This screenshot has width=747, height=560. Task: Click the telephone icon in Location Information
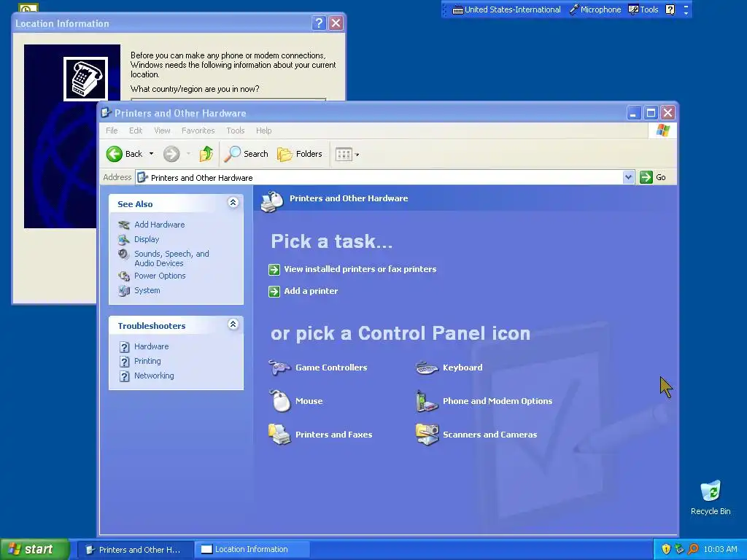click(86, 79)
